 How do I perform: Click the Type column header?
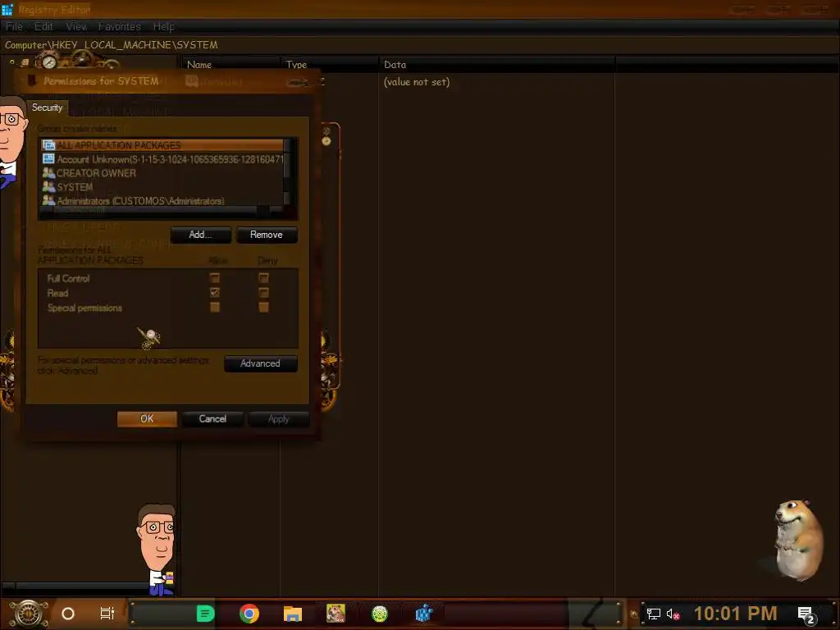pos(330,64)
